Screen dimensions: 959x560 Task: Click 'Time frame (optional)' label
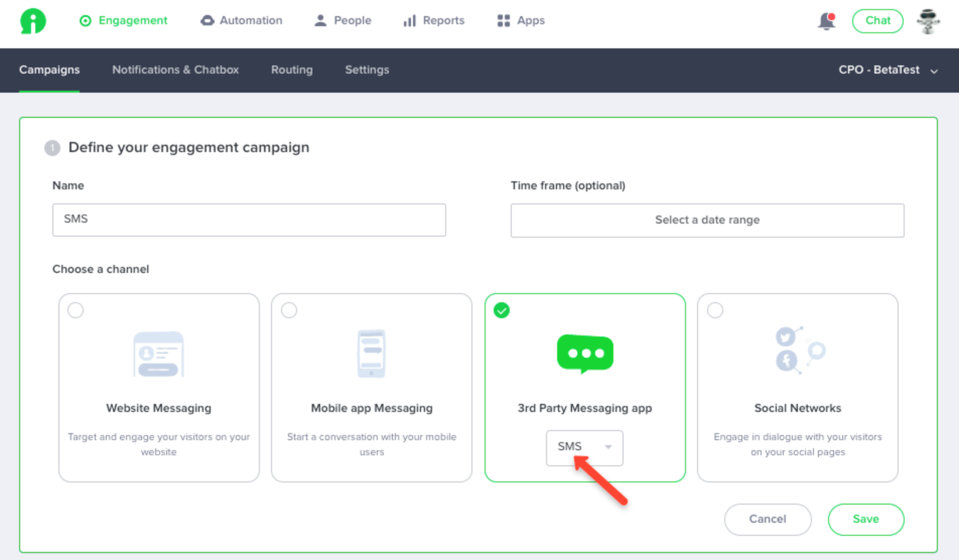point(568,185)
